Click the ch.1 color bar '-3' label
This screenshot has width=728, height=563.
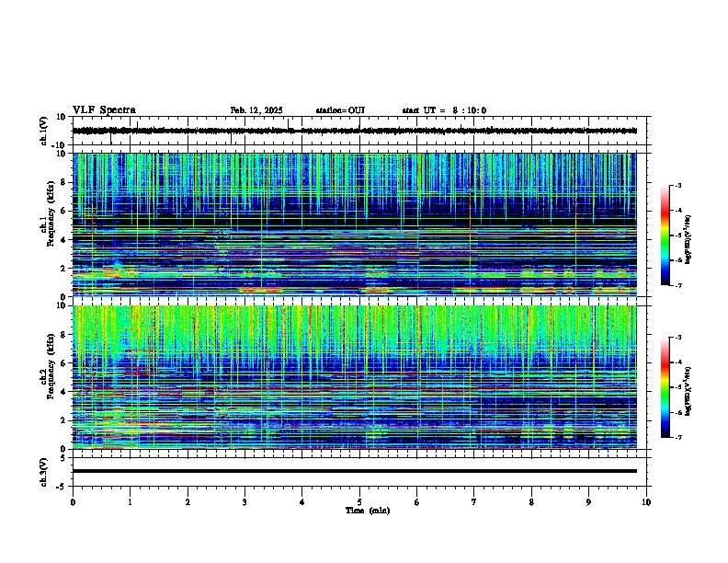click(678, 185)
